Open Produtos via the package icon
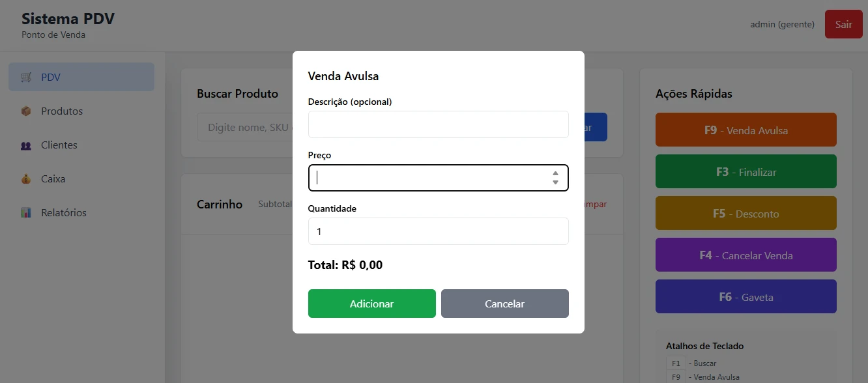Viewport: 868px width, 383px height. pyautogui.click(x=25, y=111)
